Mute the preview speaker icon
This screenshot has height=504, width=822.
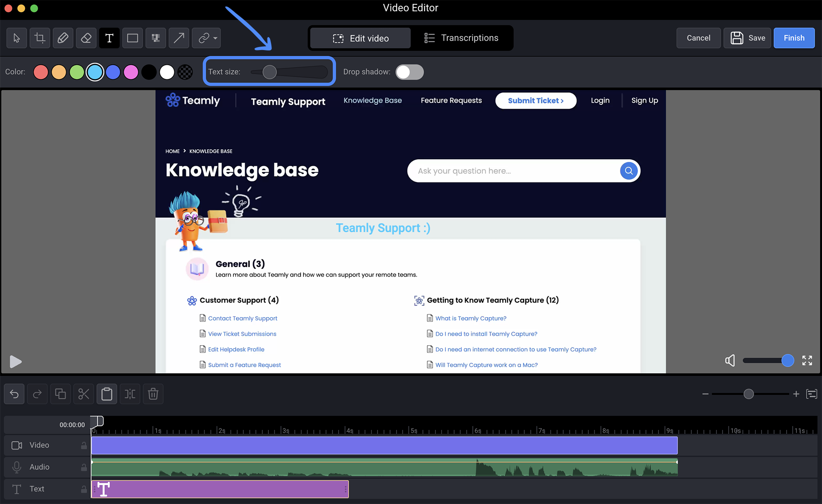tap(730, 360)
